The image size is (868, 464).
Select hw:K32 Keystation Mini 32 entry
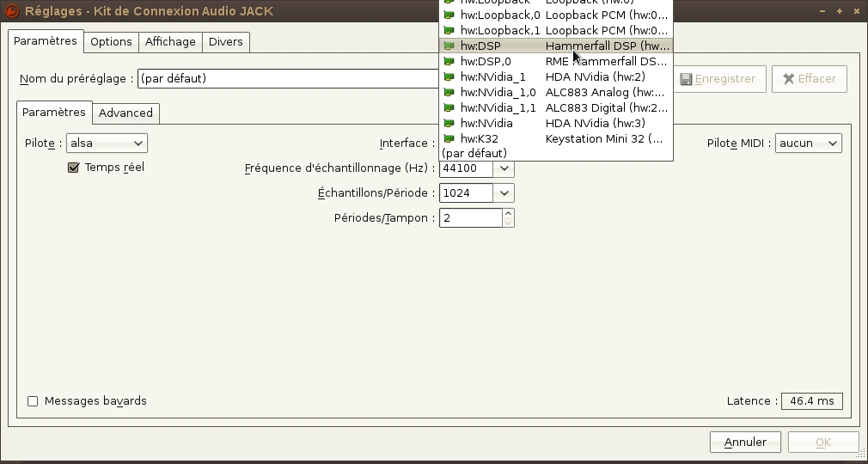[x=556, y=139]
